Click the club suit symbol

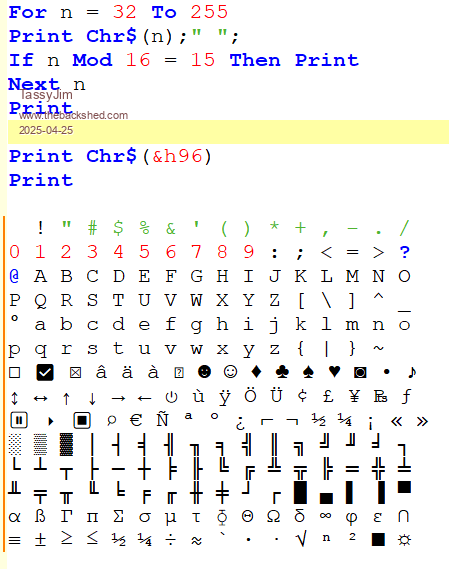point(282,372)
